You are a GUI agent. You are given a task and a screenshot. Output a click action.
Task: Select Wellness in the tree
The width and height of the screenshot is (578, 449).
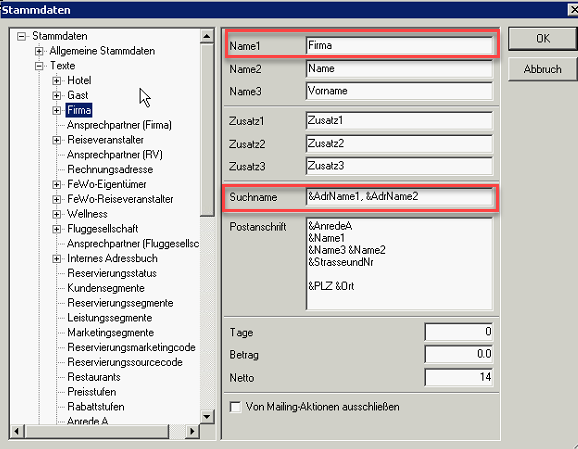[x=87, y=214]
